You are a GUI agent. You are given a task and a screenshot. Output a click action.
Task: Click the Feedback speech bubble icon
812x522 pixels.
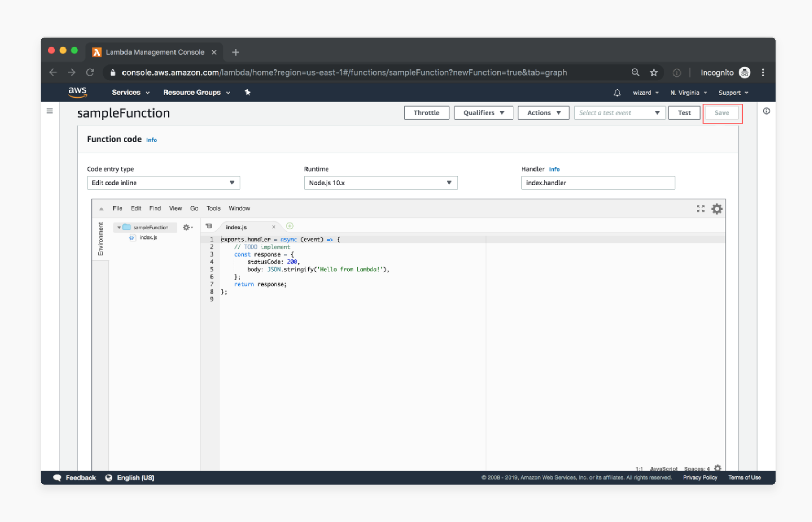[x=57, y=478]
